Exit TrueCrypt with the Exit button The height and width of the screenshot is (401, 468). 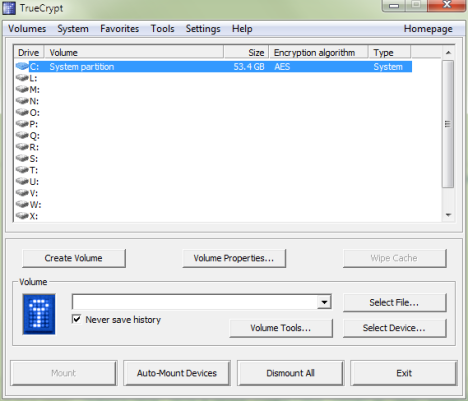click(x=404, y=373)
